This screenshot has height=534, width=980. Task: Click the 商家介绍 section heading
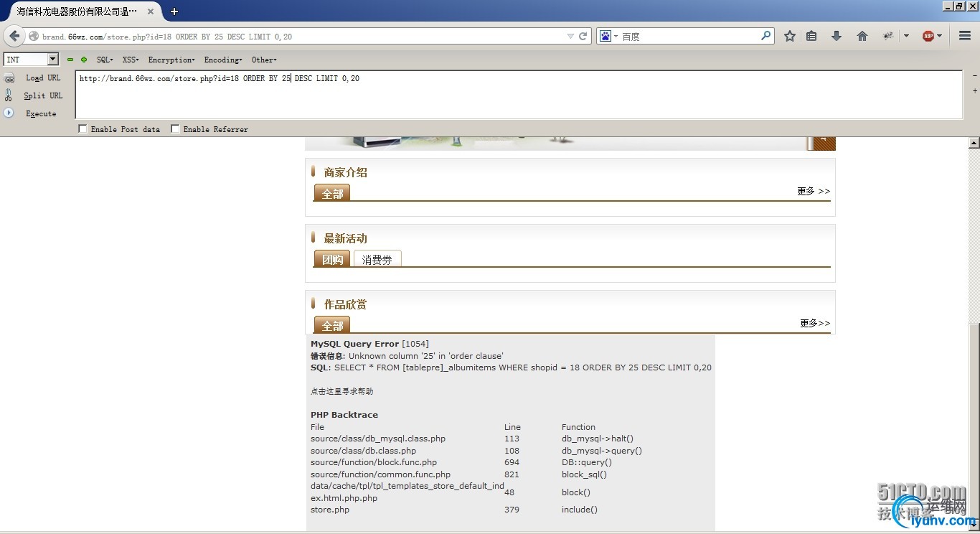[346, 172]
